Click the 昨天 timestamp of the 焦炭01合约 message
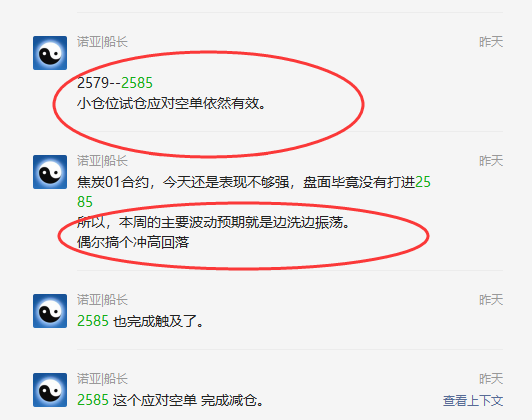The width and height of the screenshot is (532, 420). (x=491, y=161)
